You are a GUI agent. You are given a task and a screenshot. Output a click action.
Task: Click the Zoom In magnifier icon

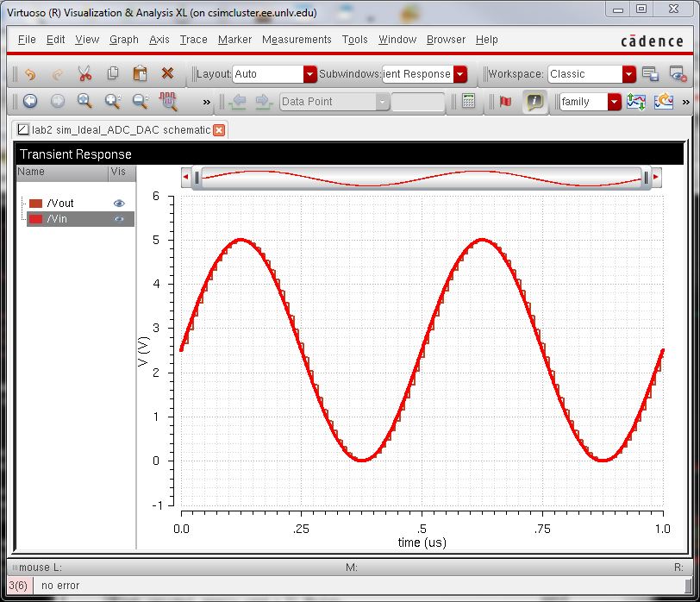point(112,102)
